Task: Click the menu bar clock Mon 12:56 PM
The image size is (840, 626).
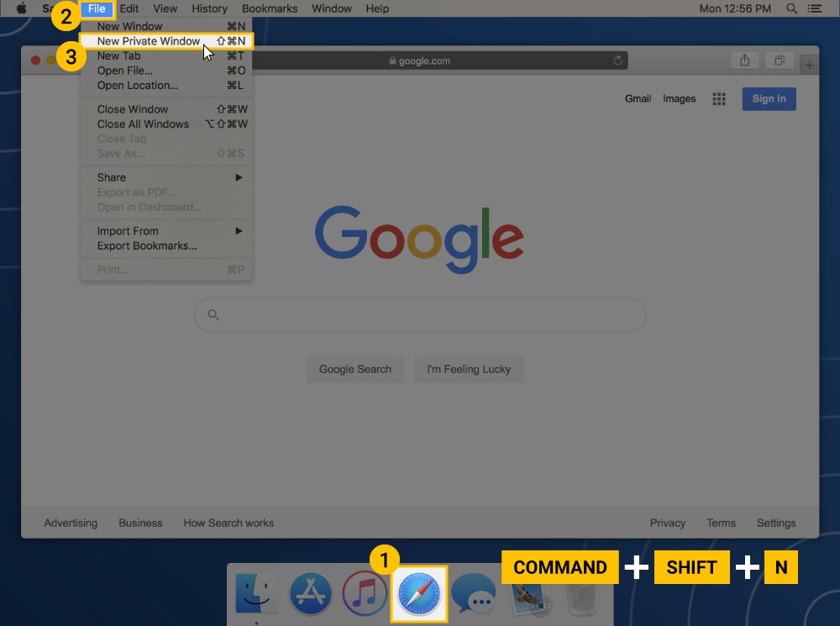Action: 735,8
